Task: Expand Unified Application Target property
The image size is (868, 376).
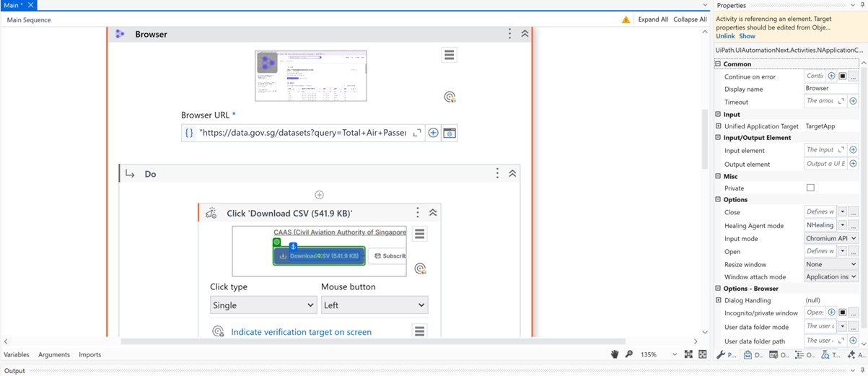Action: pyautogui.click(x=718, y=126)
